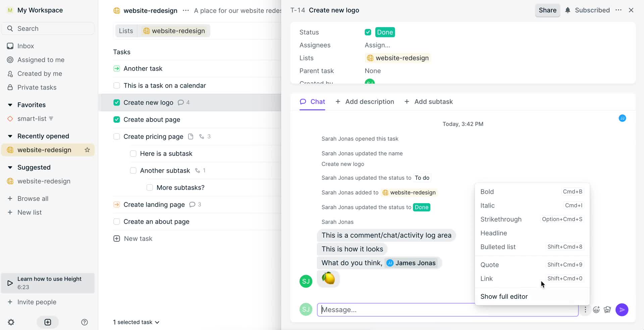
Task: Open the subtask count icon on Create pricing page
Action: [x=202, y=136]
